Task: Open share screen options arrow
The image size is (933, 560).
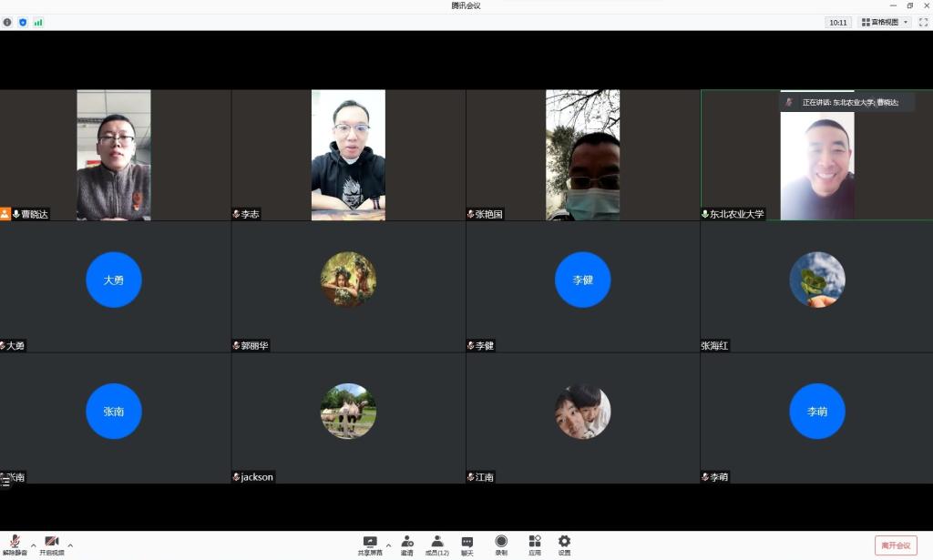Action: coord(388,545)
